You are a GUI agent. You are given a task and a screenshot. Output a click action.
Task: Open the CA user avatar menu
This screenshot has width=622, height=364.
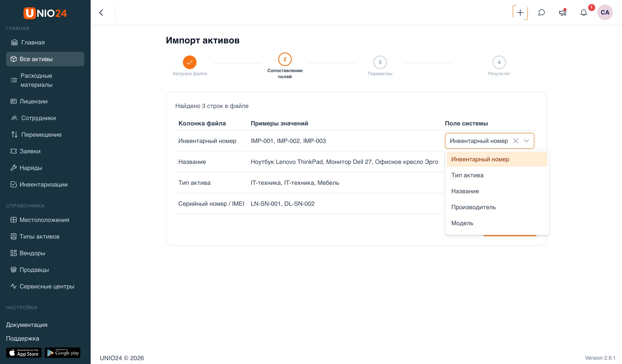pyautogui.click(x=605, y=13)
